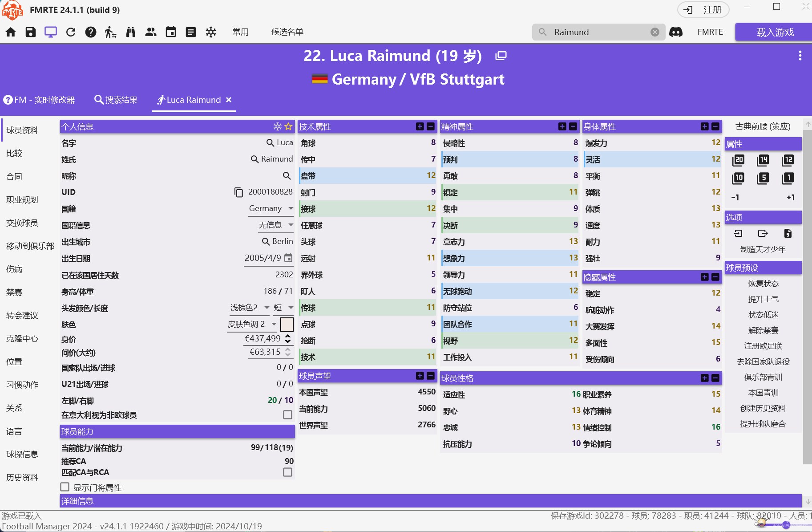
Task: Click the star favorite icon in 个人信息 header
Action: pos(288,126)
